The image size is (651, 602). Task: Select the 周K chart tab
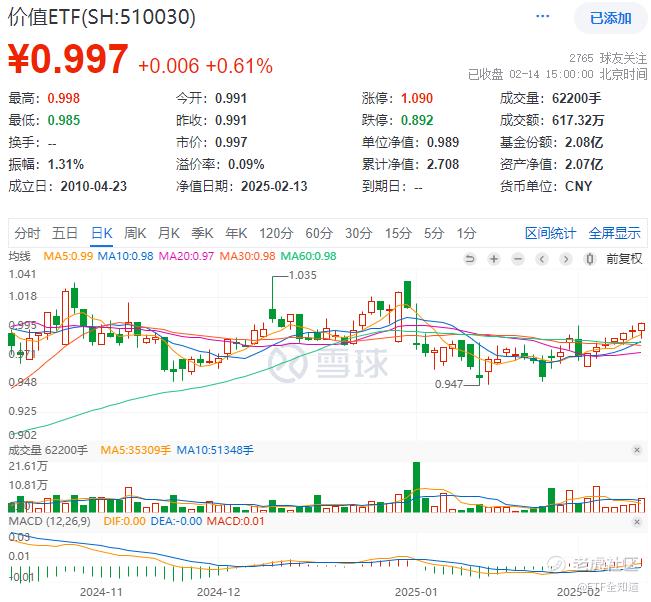135,233
